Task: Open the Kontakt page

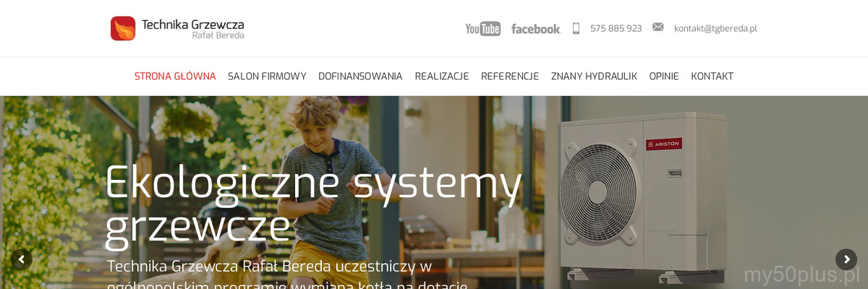Action: coord(712,77)
